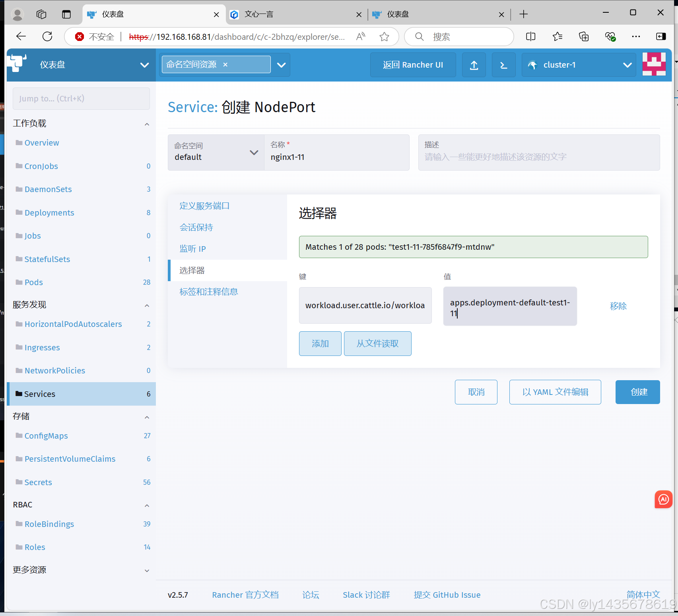Click the selector 键 input field
Image resolution: width=678 pixels, height=616 pixels.
click(x=365, y=305)
